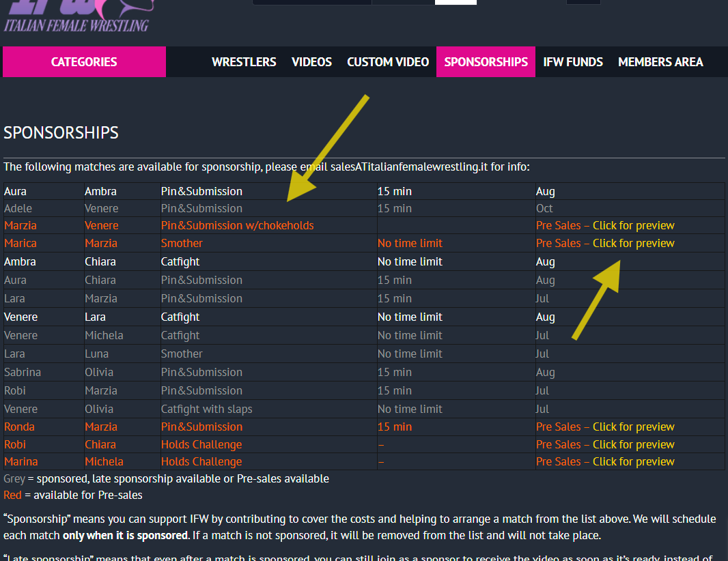This screenshot has width=728, height=561.
Task: Click 'Marica' wrestler name
Action: coord(20,243)
